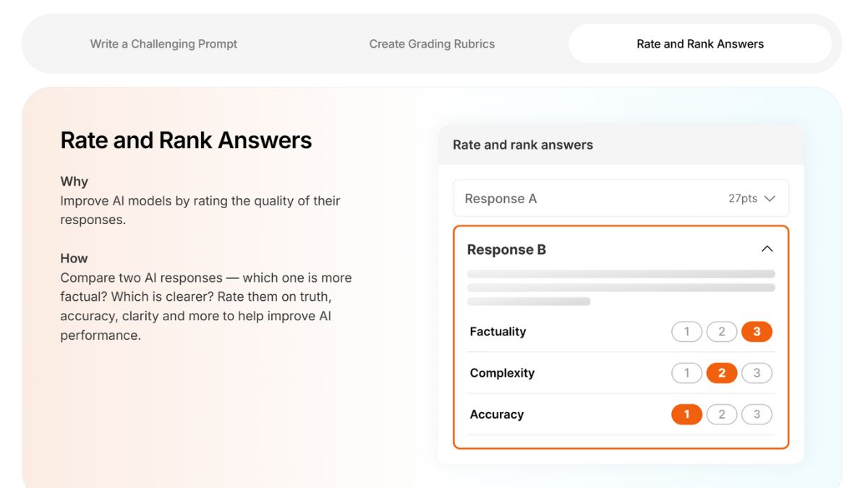This screenshot has width=868, height=488.
Task: Rate Factuality a 2
Action: tap(721, 331)
